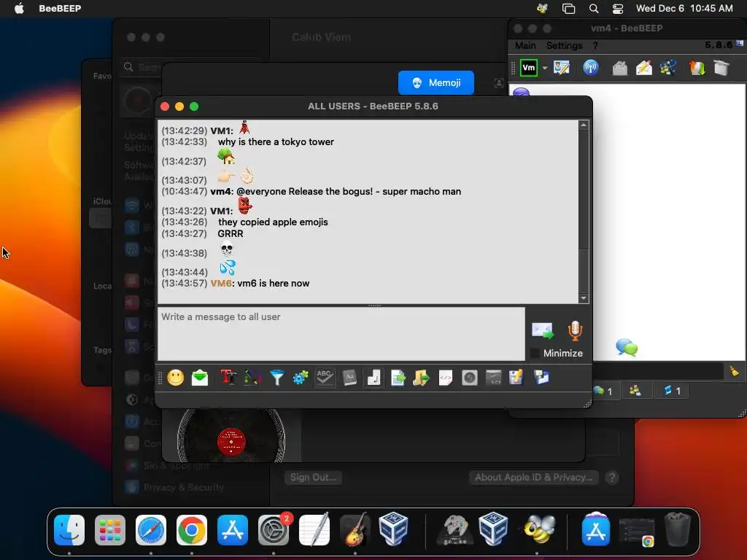Screen dimensions: 747x560
Task: Open the Settings menu in vm4 BeeBEEP window
Action: coord(564,45)
